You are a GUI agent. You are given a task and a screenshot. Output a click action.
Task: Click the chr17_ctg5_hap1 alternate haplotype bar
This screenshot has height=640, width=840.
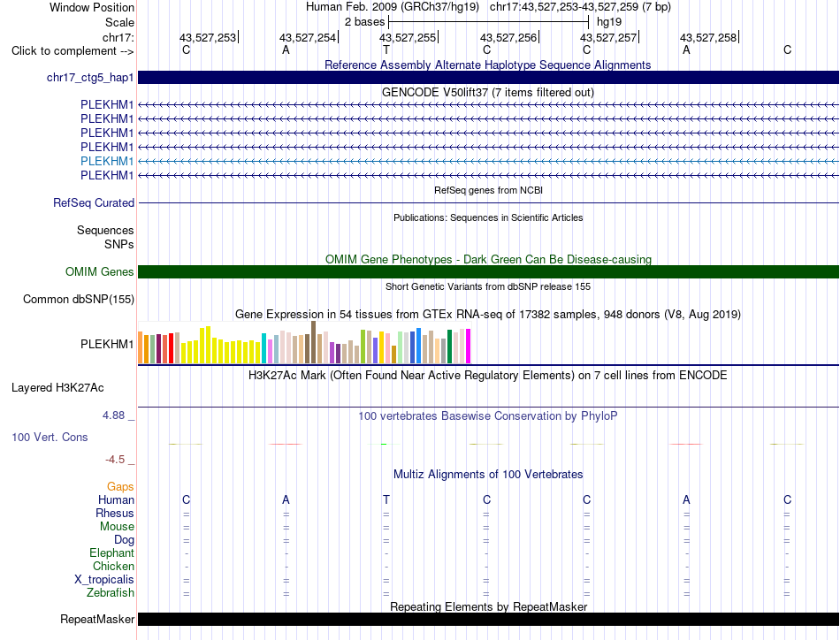click(488, 78)
